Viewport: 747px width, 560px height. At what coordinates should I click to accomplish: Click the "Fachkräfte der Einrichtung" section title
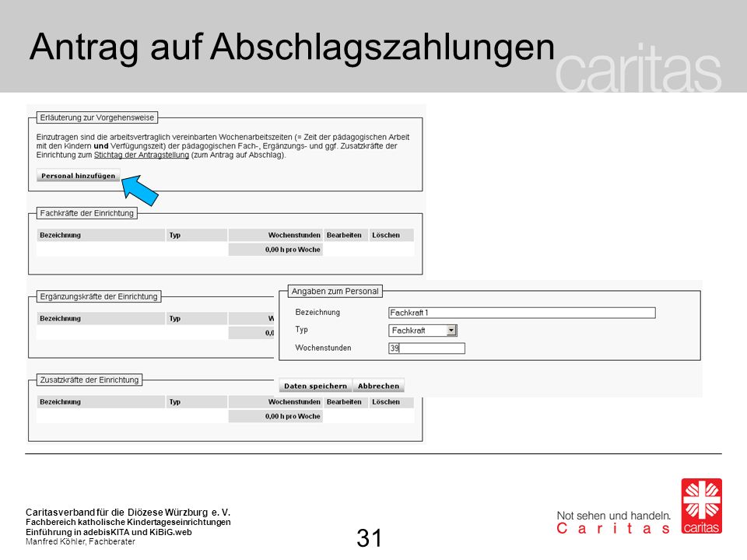(86, 213)
